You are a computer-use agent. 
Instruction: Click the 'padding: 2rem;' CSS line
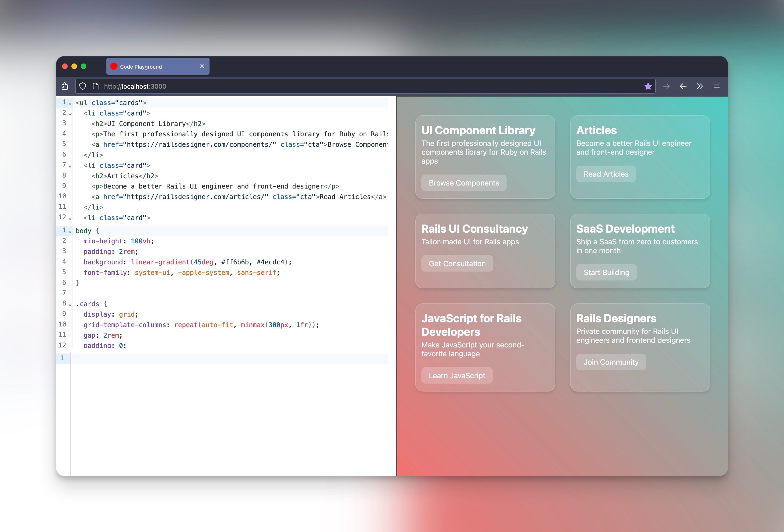pos(111,252)
